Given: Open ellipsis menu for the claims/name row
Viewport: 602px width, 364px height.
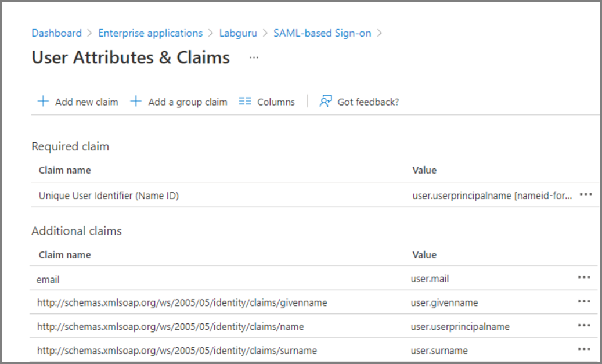Looking at the screenshot, I should (x=584, y=325).
